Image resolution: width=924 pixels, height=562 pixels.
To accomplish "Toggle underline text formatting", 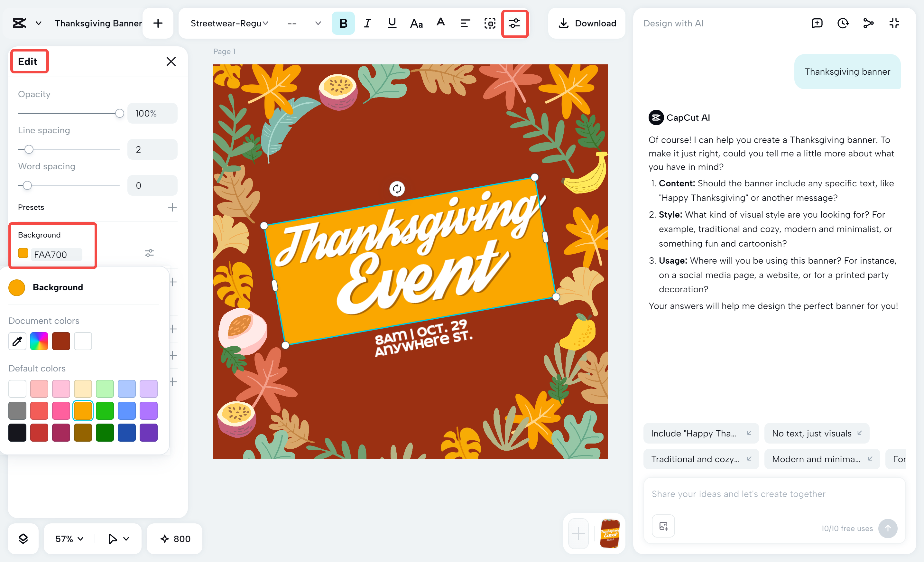I will click(392, 23).
